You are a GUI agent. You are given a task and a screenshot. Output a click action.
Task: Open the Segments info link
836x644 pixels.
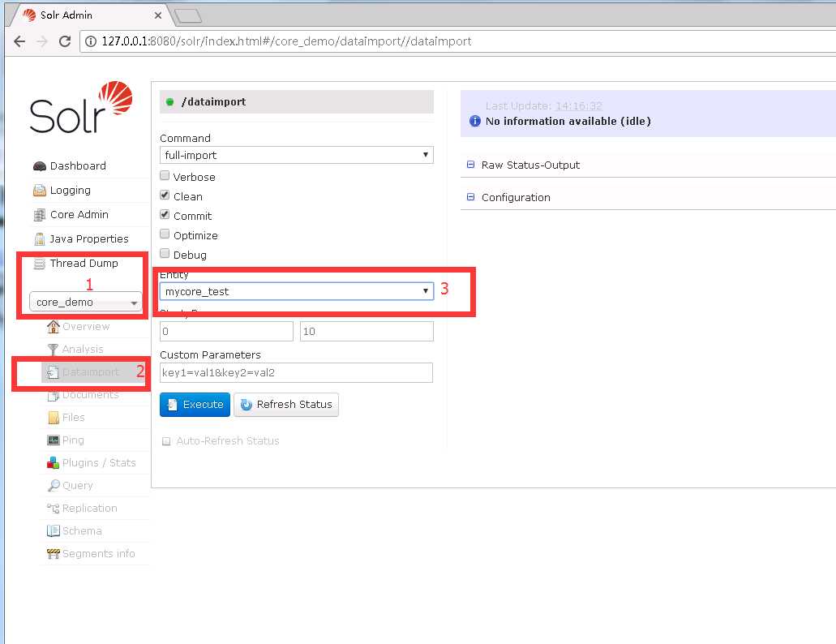tap(99, 554)
